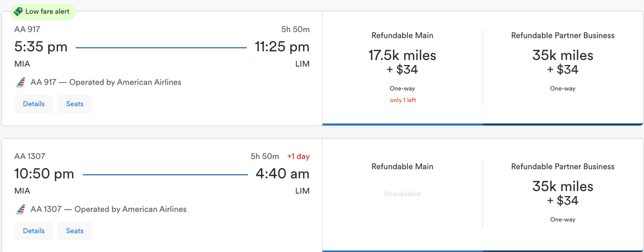Click the green price tag icon
644x252 pixels.
(x=18, y=11)
